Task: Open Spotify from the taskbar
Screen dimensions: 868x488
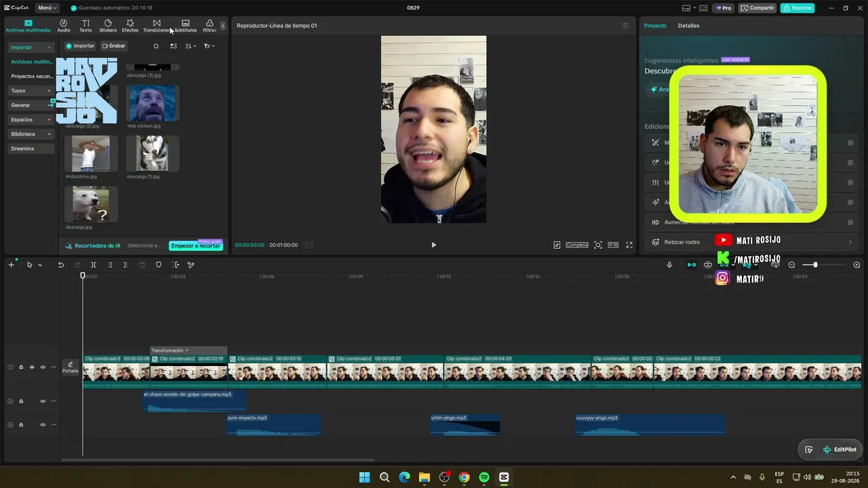Action: pos(484,477)
